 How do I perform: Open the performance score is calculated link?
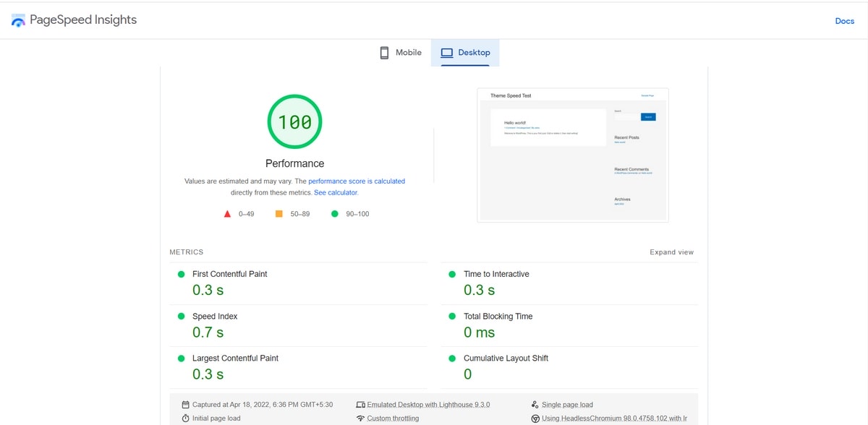pyautogui.click(x=357, y=181)
